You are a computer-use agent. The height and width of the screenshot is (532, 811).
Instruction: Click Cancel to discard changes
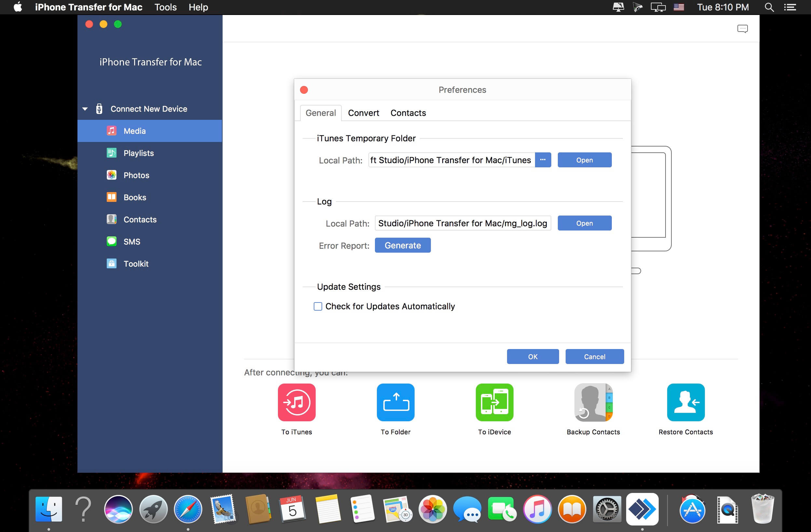pyautogui.click(x=593, y=356)
